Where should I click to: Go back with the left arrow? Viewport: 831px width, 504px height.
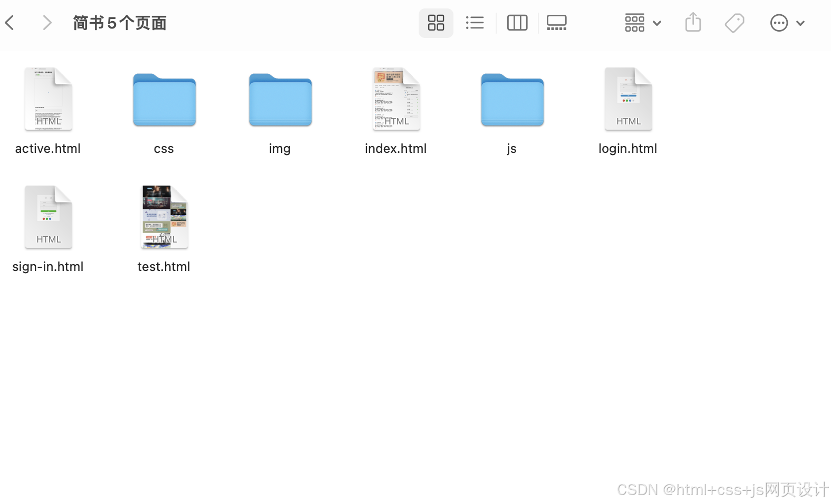[9, 23]
